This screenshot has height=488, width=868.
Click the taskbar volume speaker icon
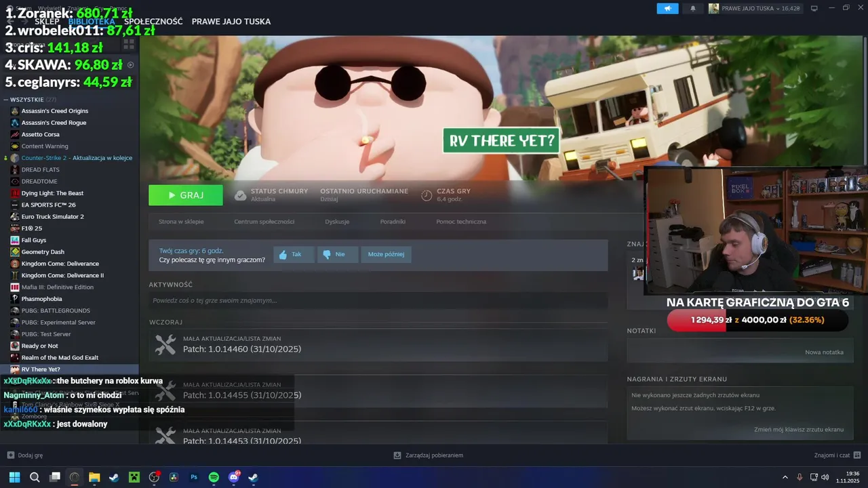[x=825, y=477]
